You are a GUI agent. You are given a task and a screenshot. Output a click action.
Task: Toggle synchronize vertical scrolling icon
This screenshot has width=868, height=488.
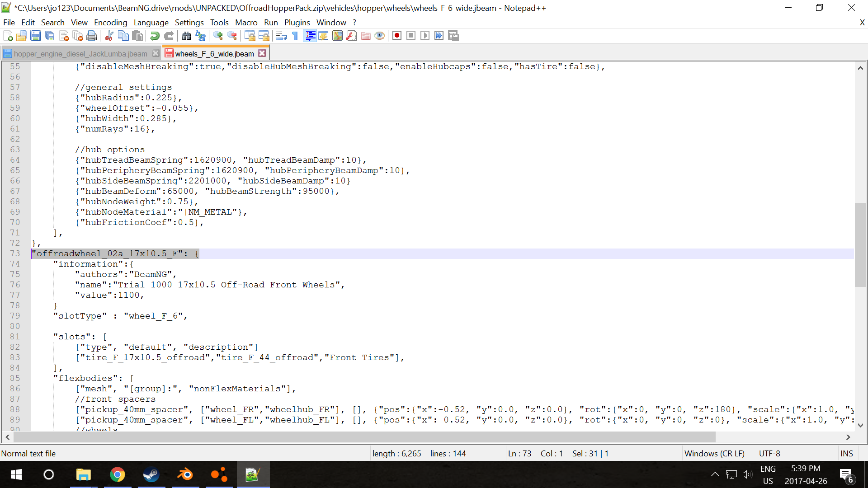click(250, 36)
